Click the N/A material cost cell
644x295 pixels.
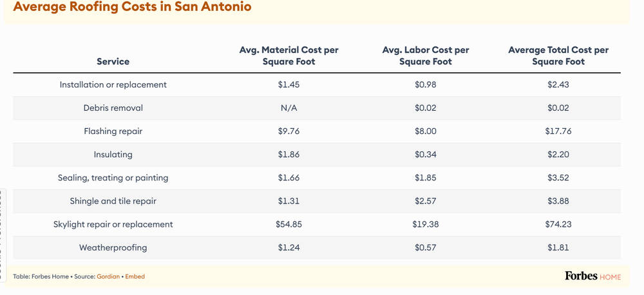point(289,108)
